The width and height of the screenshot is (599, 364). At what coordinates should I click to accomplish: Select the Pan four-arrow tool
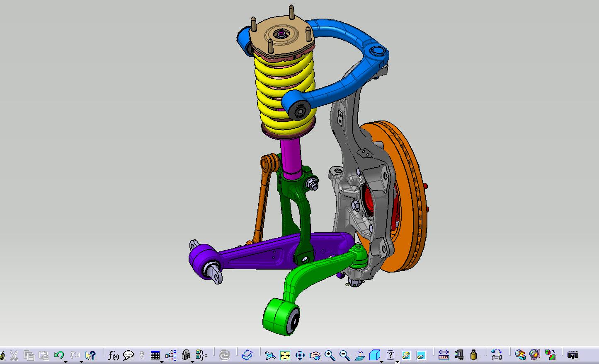pos(300,355)
